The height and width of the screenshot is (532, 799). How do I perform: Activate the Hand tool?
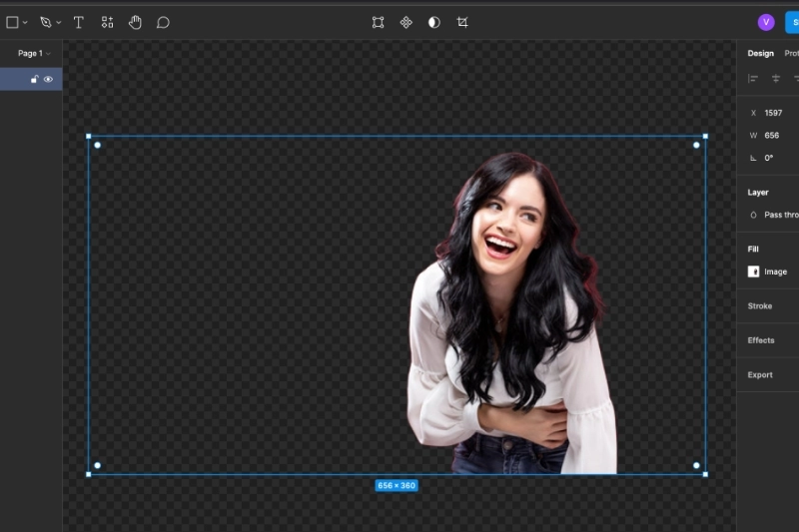point(135,22)
